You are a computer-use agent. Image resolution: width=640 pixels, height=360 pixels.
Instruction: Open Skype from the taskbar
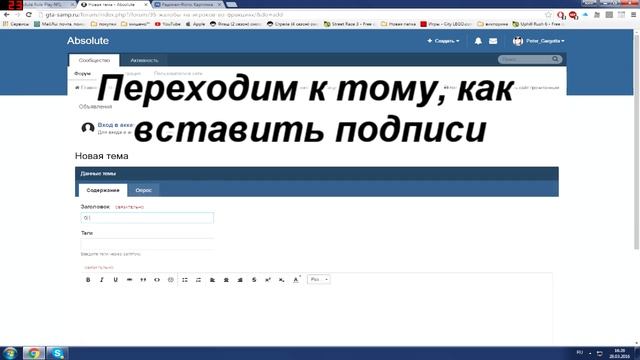coord(57,353)
